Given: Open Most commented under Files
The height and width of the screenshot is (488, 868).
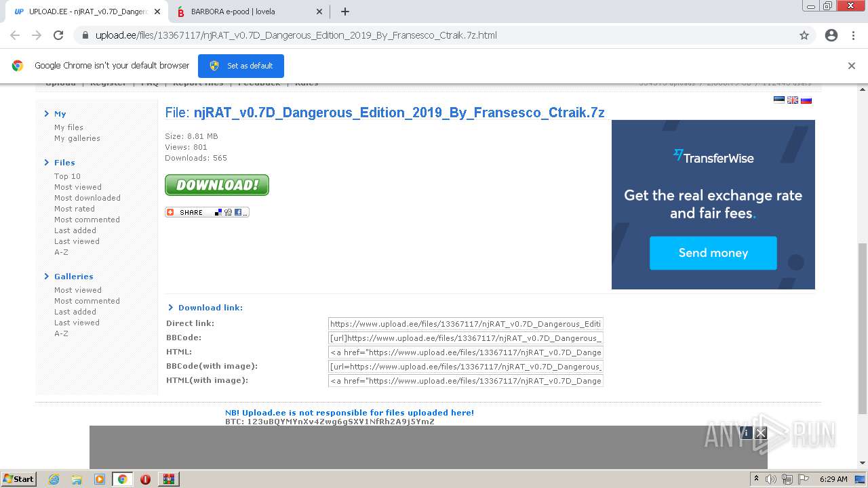Looking at the screenshot, I should (87, 220).
